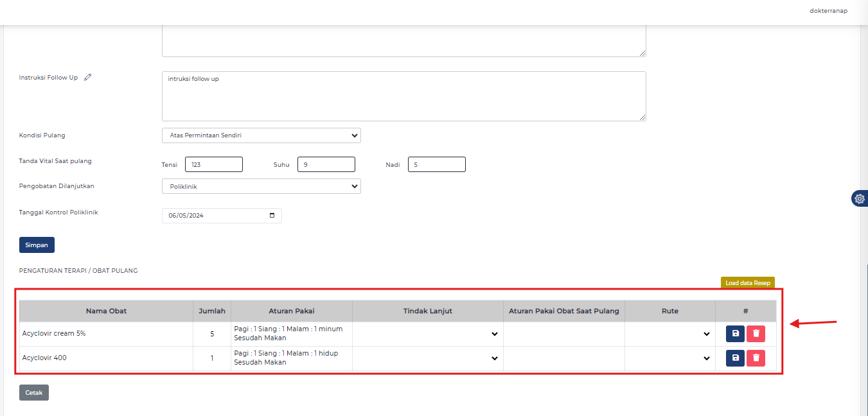Image resolution: width=868 pixels, height=416 pixels.
Task: Click the Load data Resep button
Action: click(x=747, y=282)
